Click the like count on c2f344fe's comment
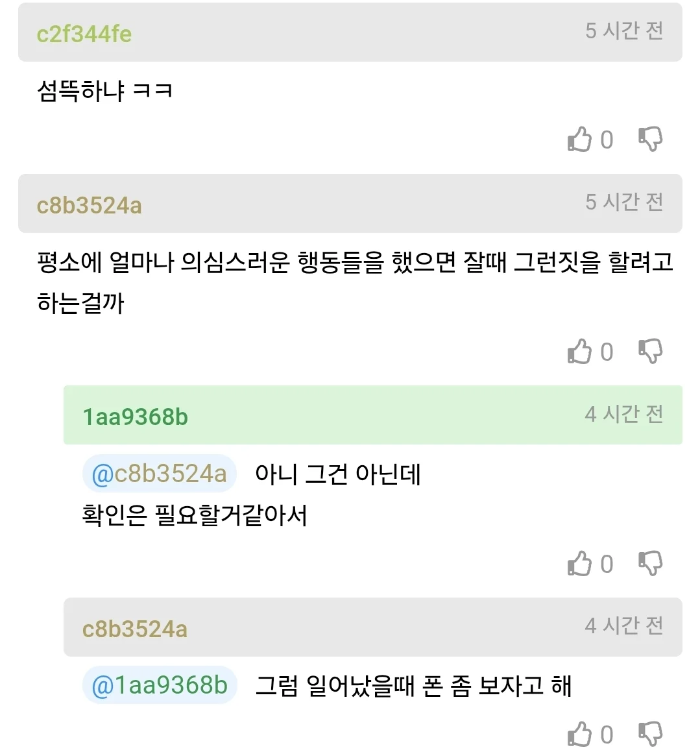This screenshot has width=700, height=752. (607, 140)
